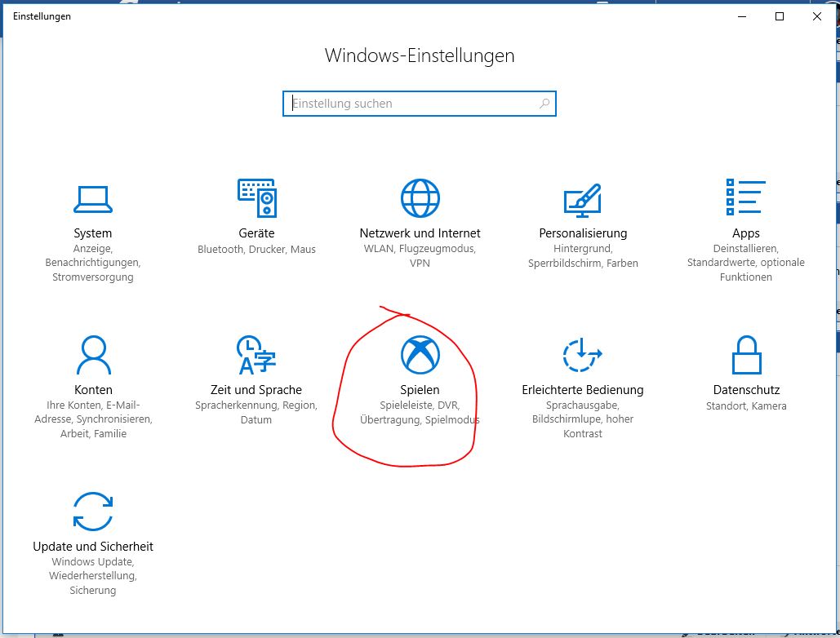Viewport: 840px width, 638px height.
Task: Click 'Windows Update, Wiederherstellung, Sicherung' description
Action: 93,576
